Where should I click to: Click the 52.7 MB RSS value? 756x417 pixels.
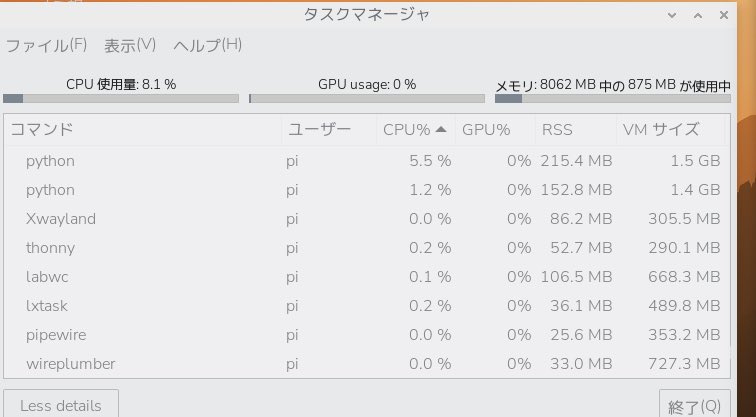[x=581, y=248]
